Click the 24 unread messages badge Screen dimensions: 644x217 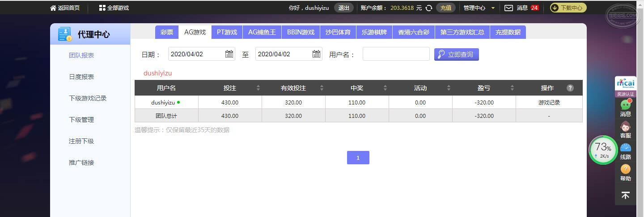pyautogui.click(x=534, y=8)
